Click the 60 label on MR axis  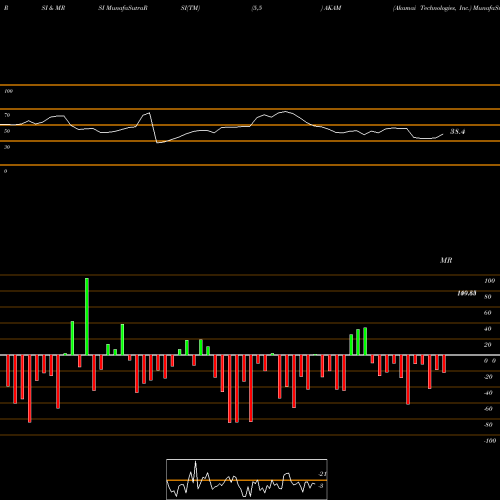point(488,313)
